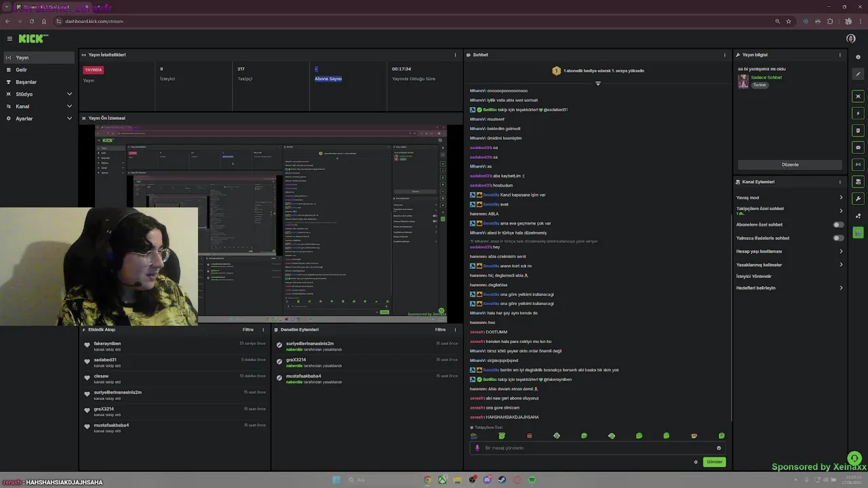Image resolution: width=868 pixels, height=488 pixels.
Task: Open Takipçilere özel sohbet settings
Action: [x=790, y=211]
